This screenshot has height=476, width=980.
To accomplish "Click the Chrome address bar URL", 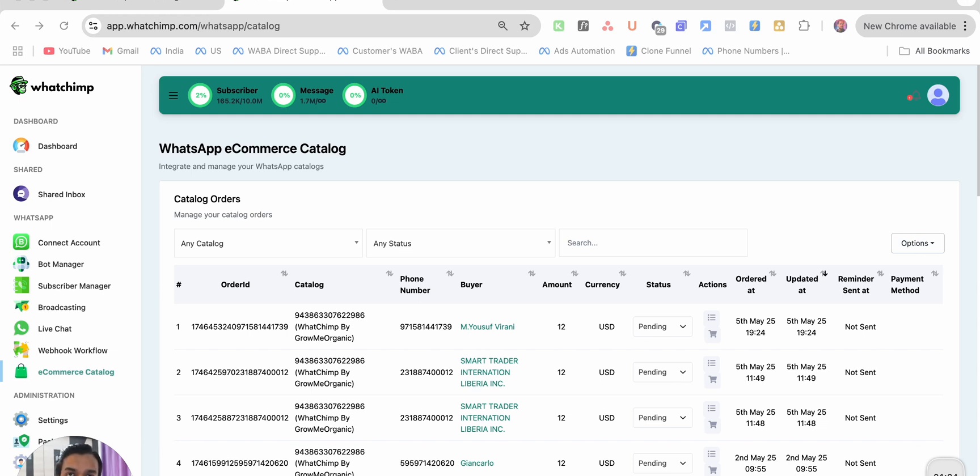I will pyautogui.click(x=193, y=26).
